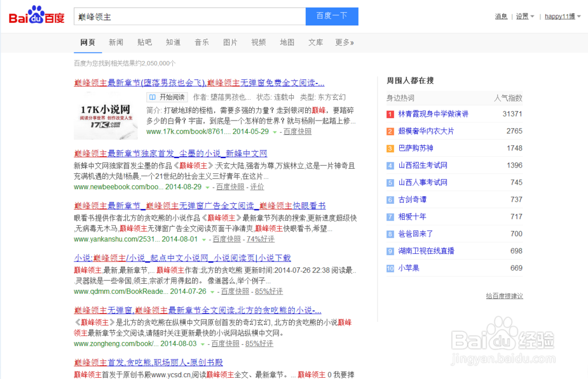Open 百度快照 for the qdmm.com result

(x=235, y=291)
